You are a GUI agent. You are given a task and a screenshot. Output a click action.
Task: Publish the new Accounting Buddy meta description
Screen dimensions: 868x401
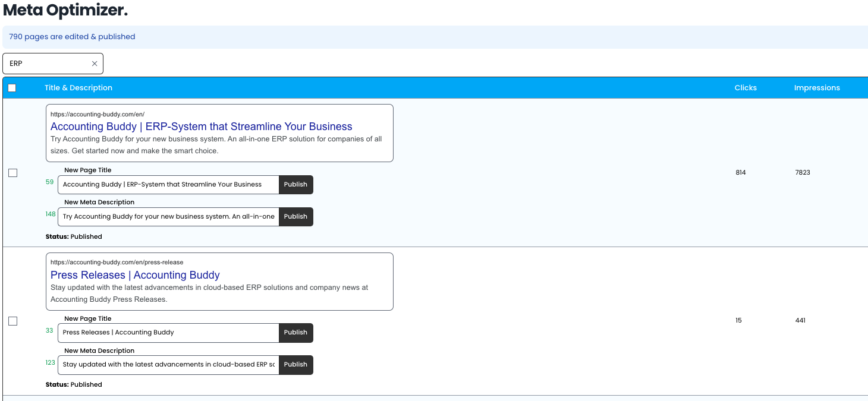click(x=295, y=216)
